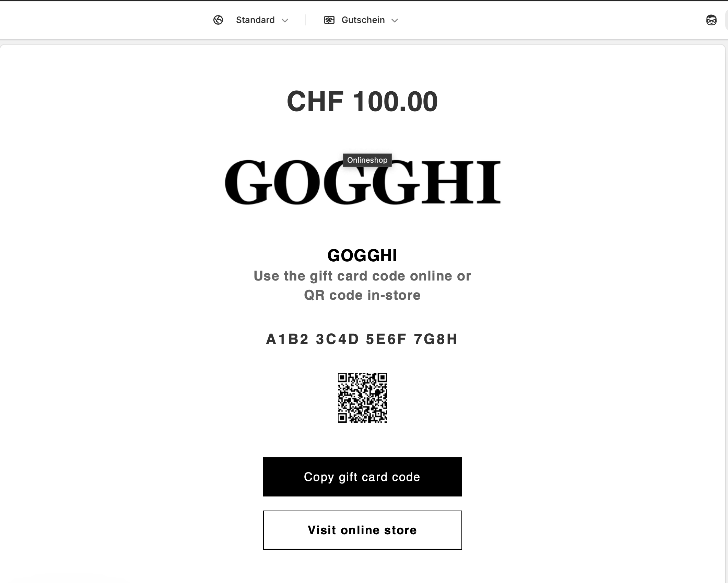Open the masked face icon top right

(711, 20)
